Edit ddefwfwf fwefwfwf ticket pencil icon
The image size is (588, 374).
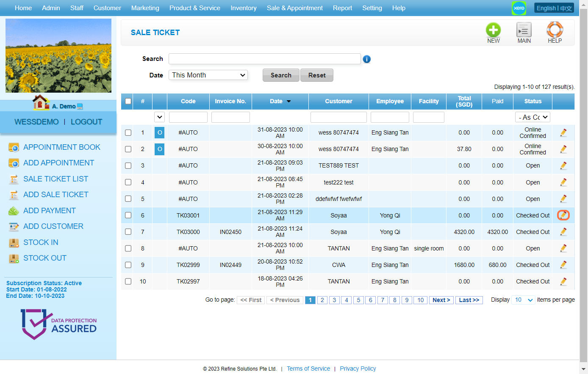[563, 198]
